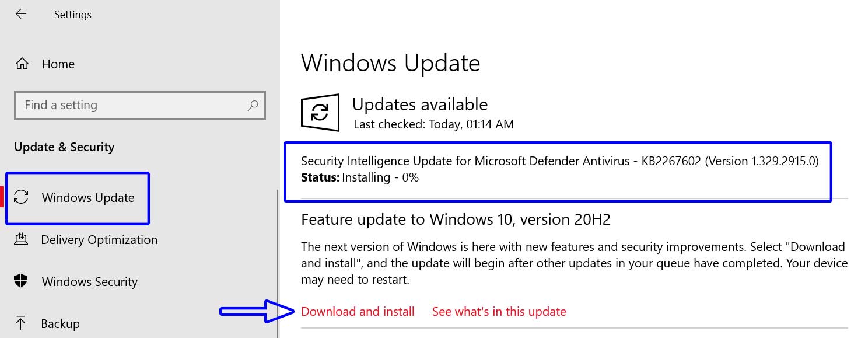Click the Delivery Optimization icon

[21, 239]
